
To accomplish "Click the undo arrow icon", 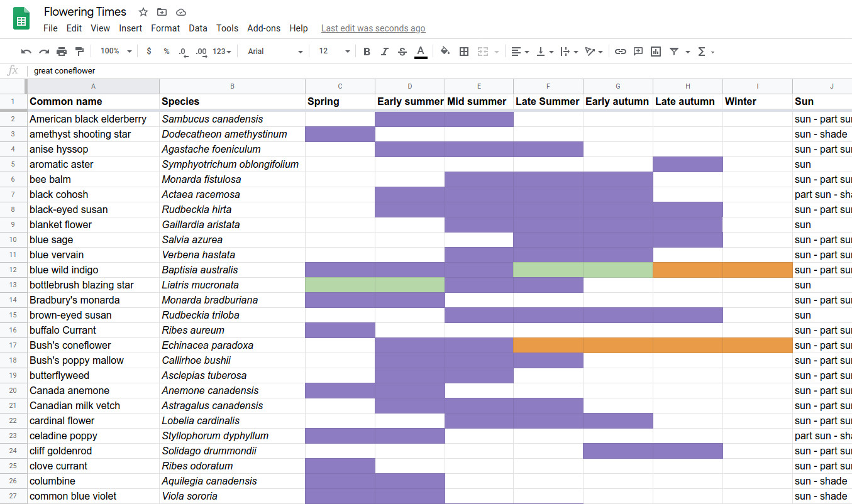I will coord(26,52).
